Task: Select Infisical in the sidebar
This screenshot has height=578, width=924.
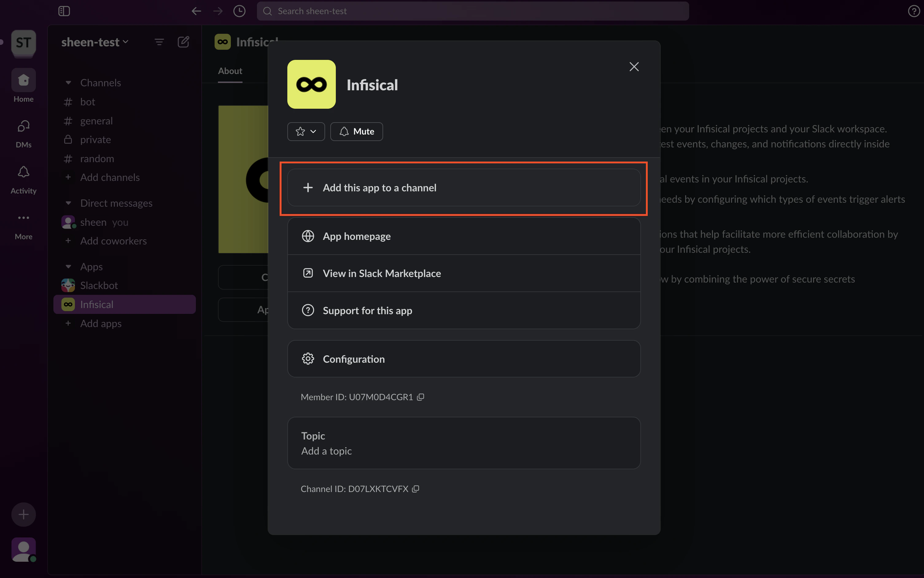Action: tap(125, 304)
